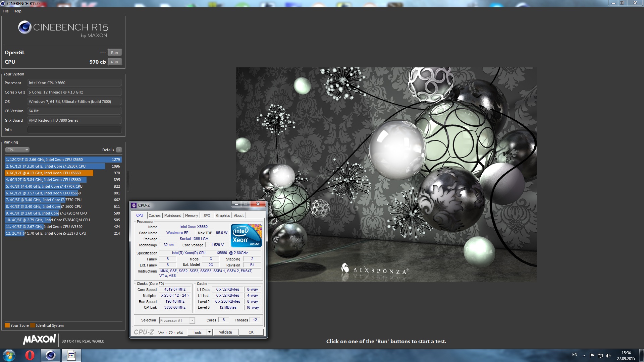Viewport: 644px width, 362px height.
Task: Click the Intel Xeon inside badge in CPU-Z
Action: point(246,235)
